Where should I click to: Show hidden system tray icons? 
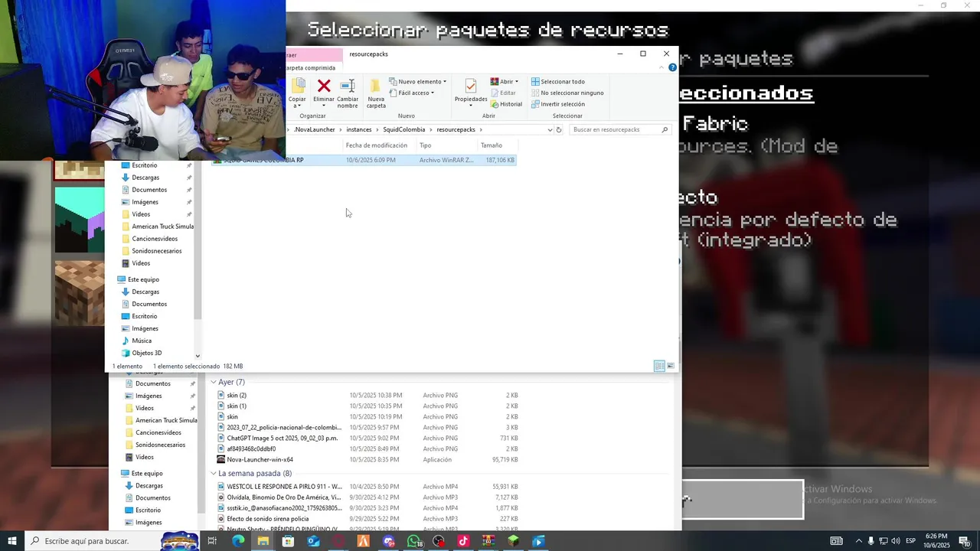[x=858, y=541]
